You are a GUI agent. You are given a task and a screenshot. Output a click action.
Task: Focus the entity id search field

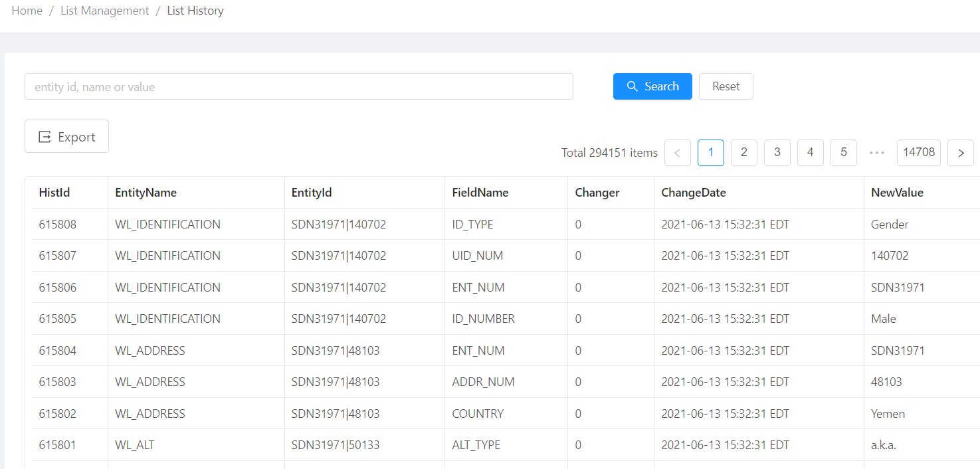point(299,86)
